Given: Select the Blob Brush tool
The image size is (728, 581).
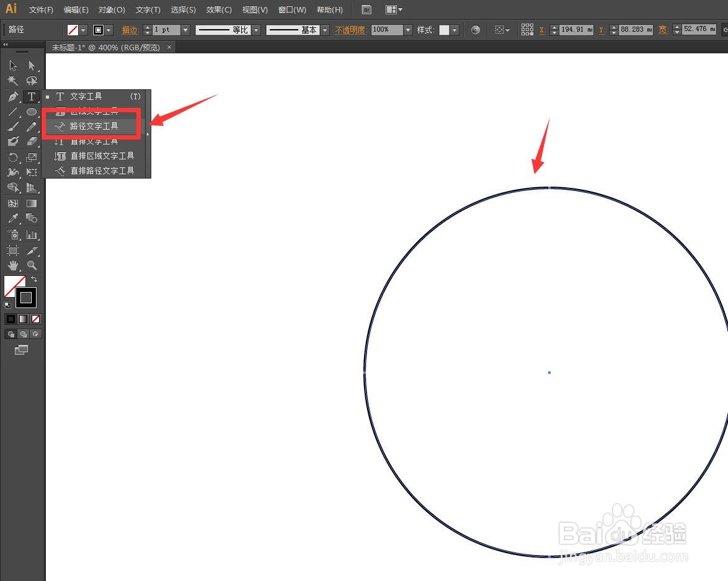Looking at the screenshot, I should click(x=13, y=141).
